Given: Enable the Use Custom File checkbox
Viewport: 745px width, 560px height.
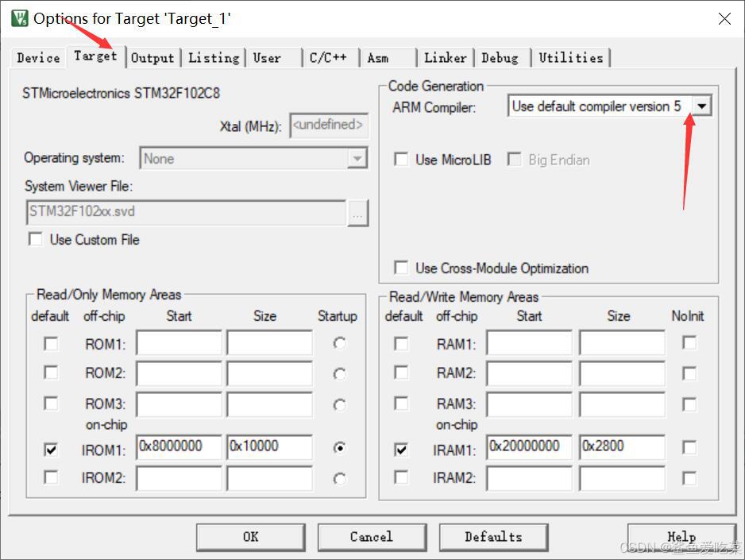Looking at the screenshot, I should [x=36, y=239].
